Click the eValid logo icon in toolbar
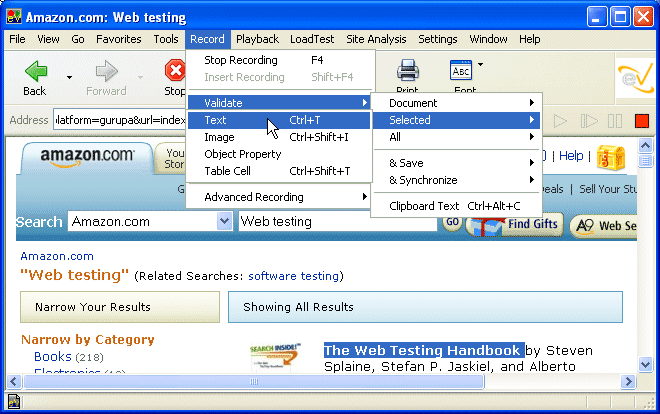The image size is (660, 414). click(x=636, y=78)
